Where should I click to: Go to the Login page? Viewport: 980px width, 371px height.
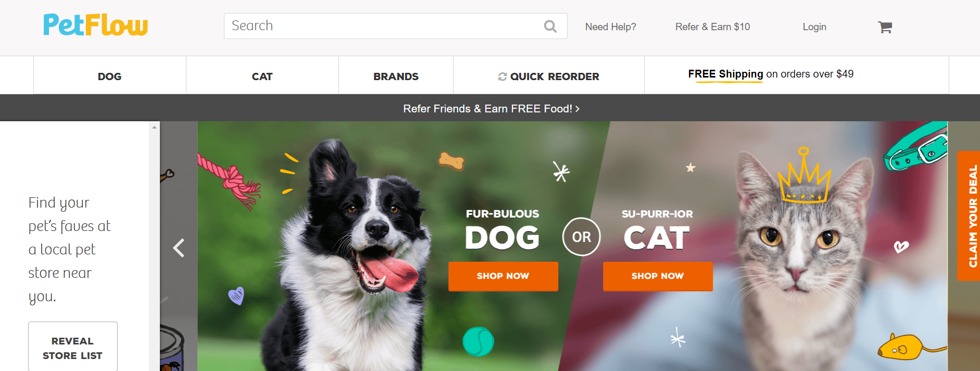pos(814,27)
